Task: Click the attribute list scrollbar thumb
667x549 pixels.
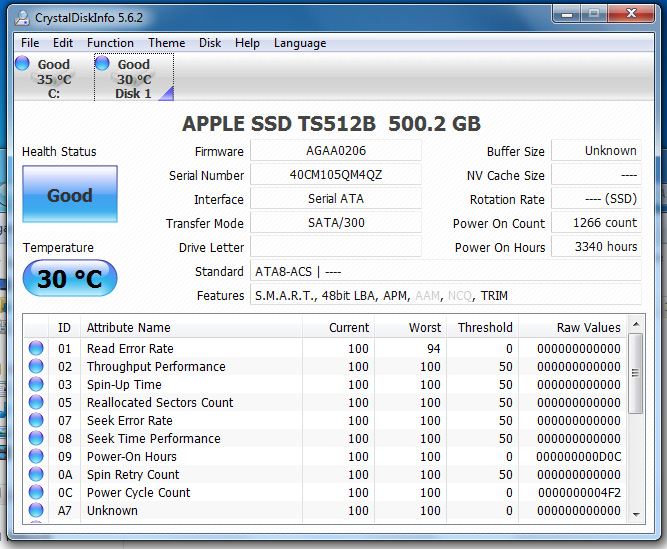Action: tap(636, 373)
